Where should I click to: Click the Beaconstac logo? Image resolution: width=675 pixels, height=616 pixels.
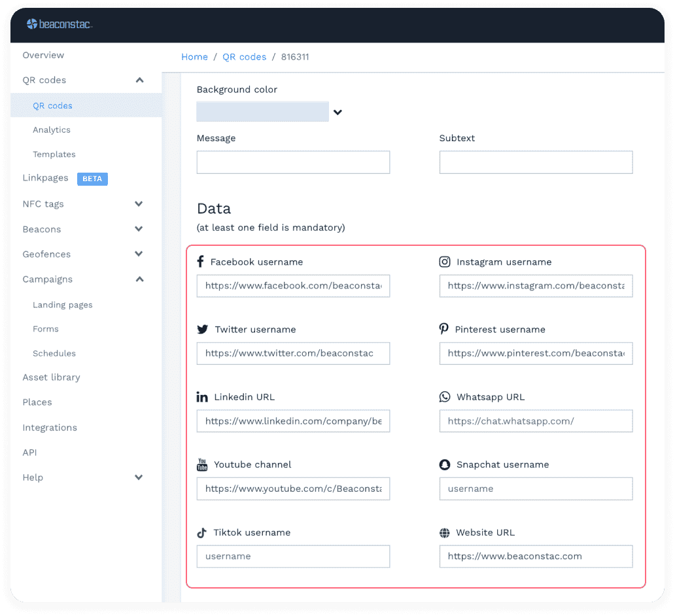60,24
